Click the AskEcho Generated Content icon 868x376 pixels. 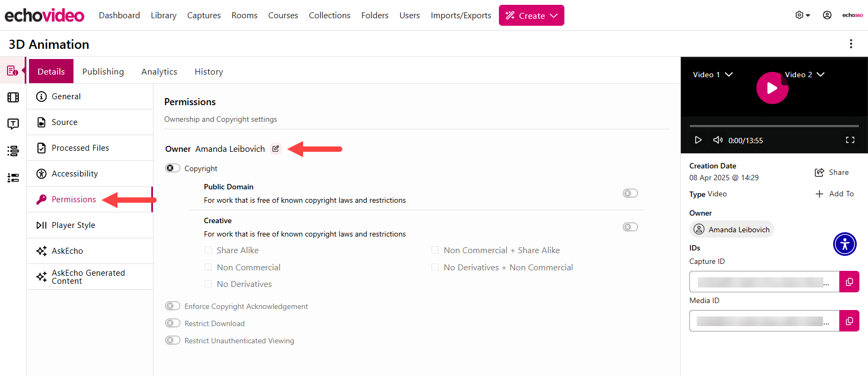click(x=41, y=277)
